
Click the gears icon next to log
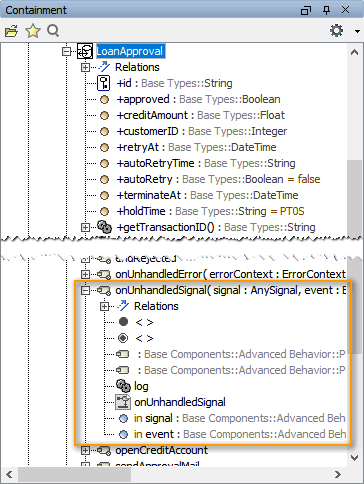point(123,386)
